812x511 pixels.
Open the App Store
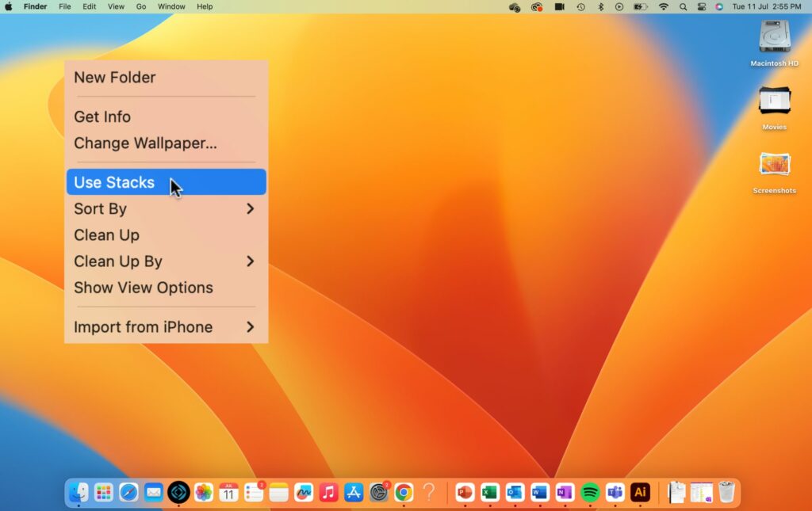[x=354, y=492]
